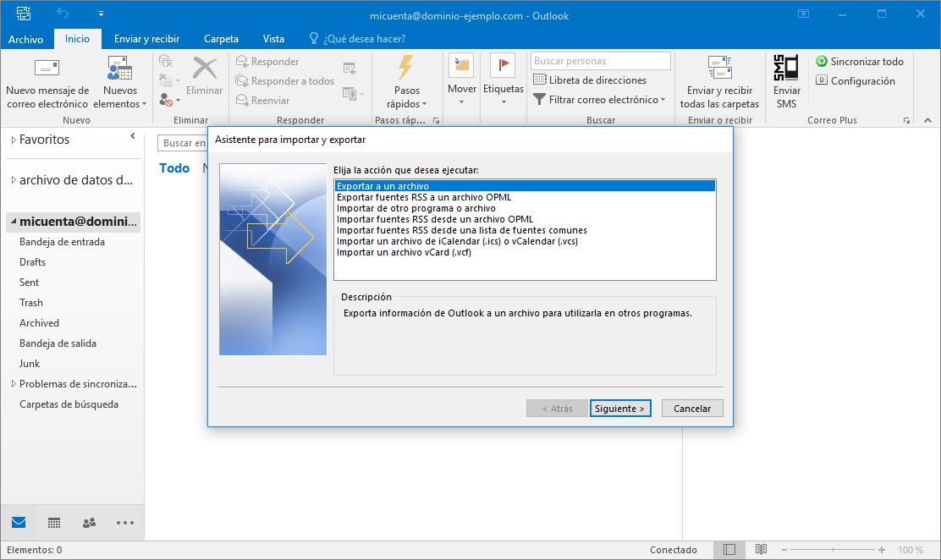Open ribbon display options icon
The width and height of the screenshot is (941, 560).
(x=804, y=14)
